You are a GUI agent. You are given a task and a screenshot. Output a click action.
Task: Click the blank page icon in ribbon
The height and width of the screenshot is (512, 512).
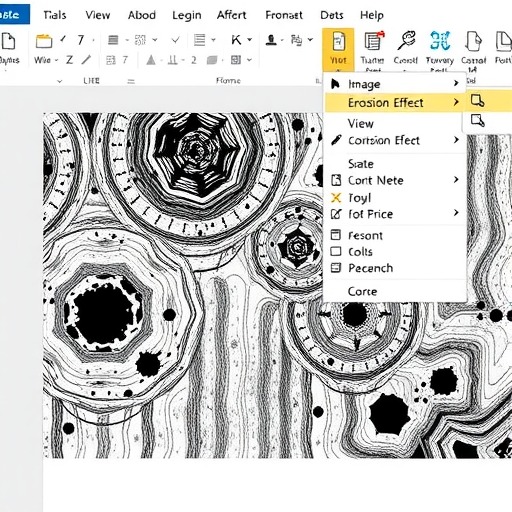8,41
